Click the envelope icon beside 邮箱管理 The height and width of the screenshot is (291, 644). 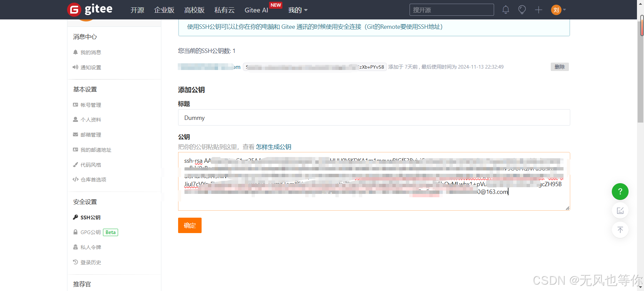click(75, 134)
